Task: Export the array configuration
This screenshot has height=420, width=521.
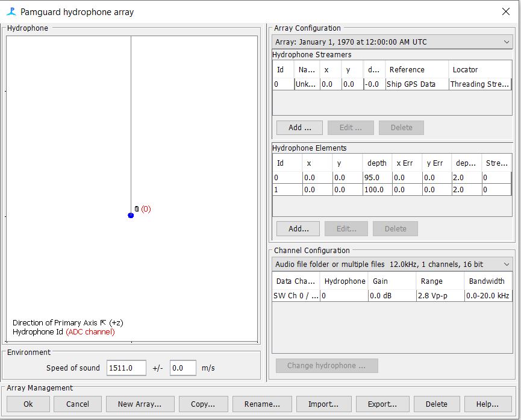Action: [x=382, y=404]
